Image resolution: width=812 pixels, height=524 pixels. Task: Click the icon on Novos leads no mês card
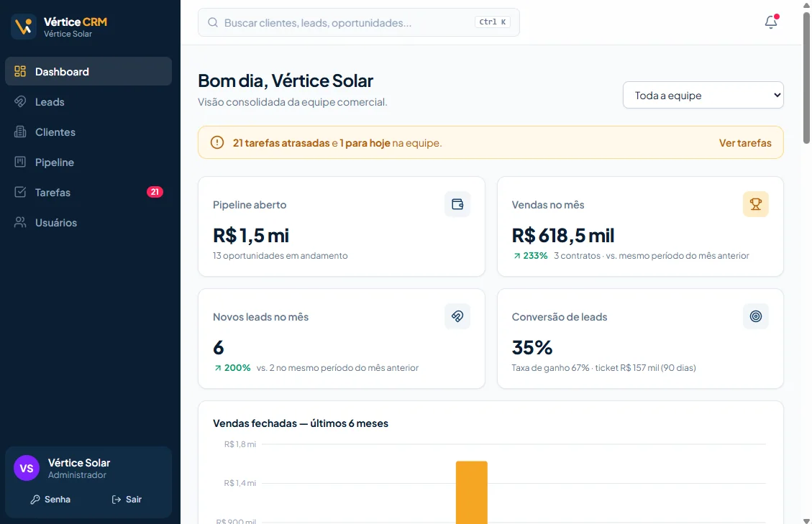(457, 316)
